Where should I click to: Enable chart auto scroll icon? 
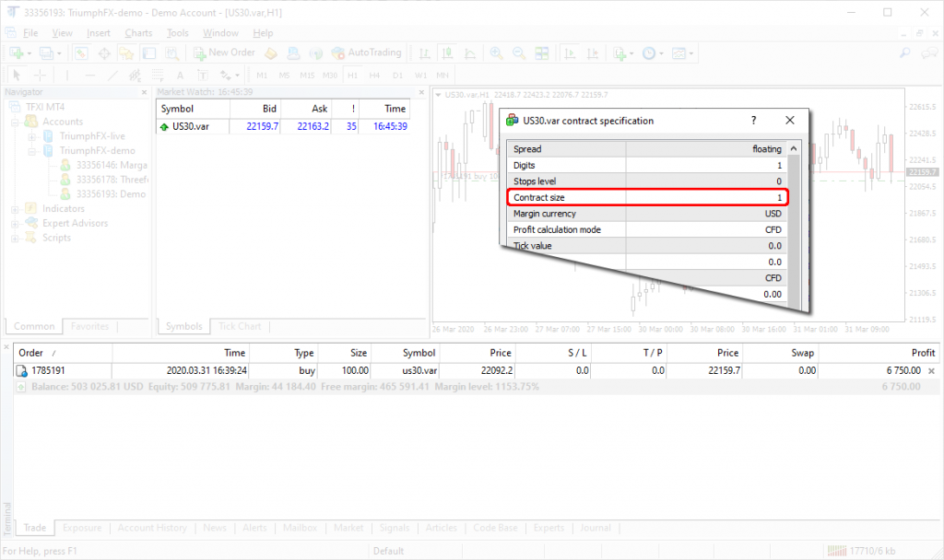(x=570, y=53)
